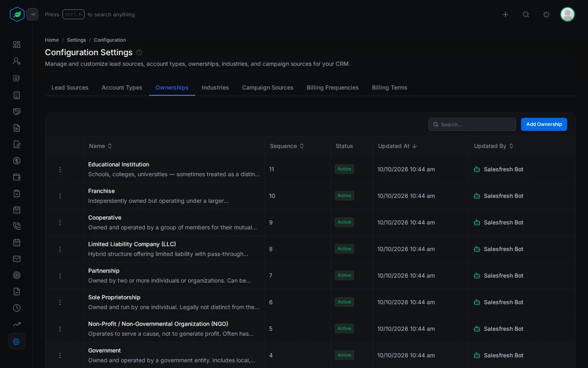The image size is (588, 368).
Task: Click the ownership Search input field
Action: coord(472,124)
